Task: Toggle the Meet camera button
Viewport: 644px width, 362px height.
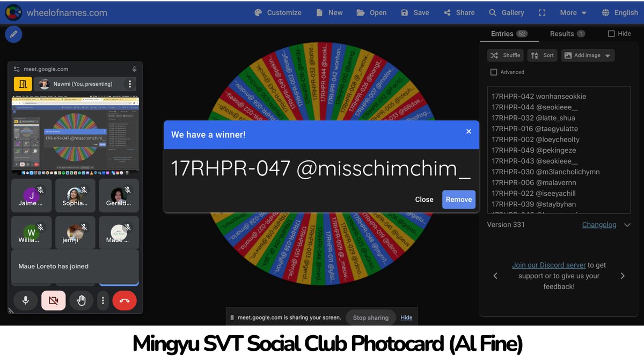Action: [54, 301]
